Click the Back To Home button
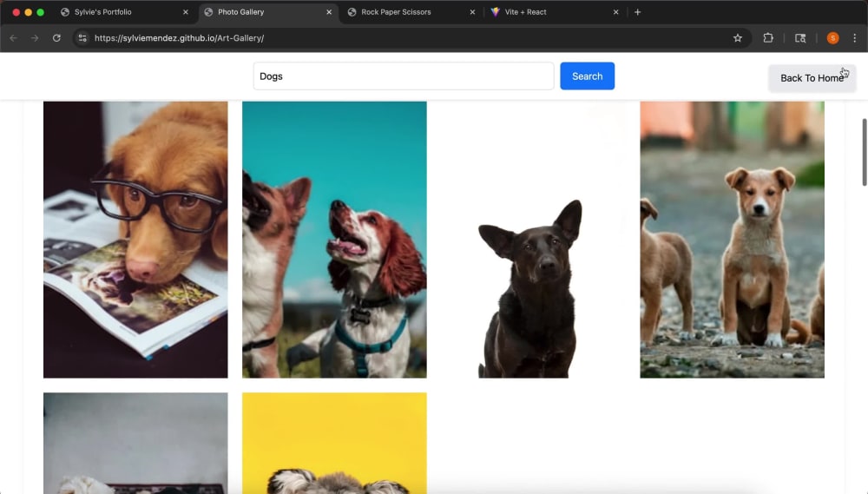This screenshot has width=868, height=494. [x=812, y=78]
